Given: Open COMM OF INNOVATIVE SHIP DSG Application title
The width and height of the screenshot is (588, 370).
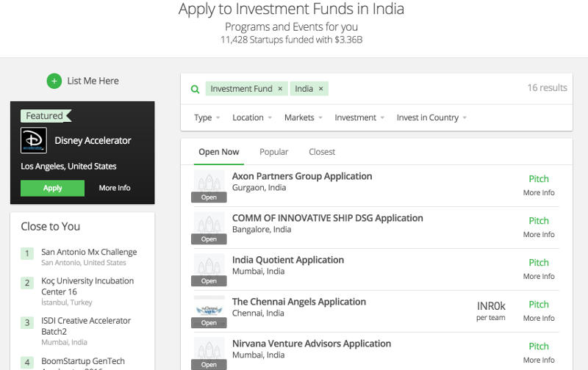Looking at the screenshot, I should click(x=327, y=218).
